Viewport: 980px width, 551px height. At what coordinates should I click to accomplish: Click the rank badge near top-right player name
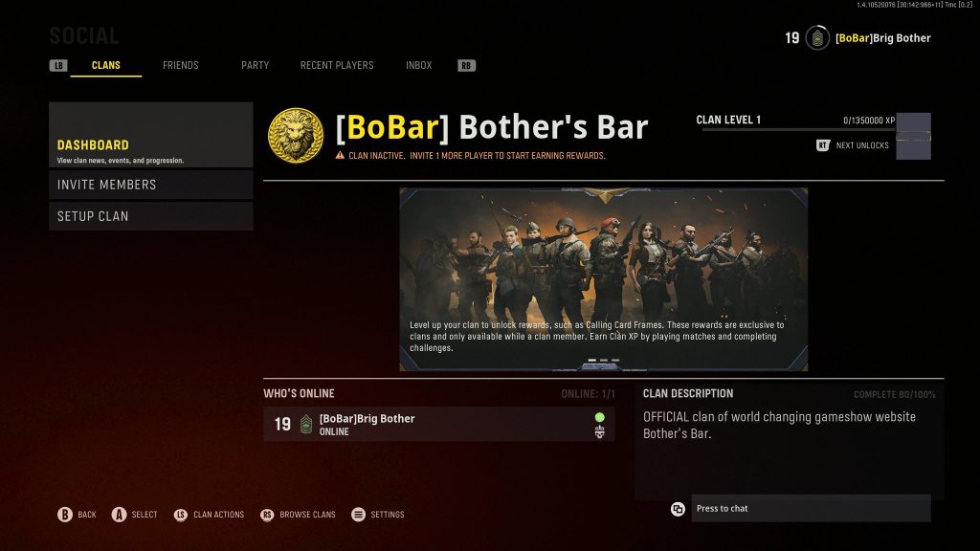pyautogui.click(x=817, y=38)
